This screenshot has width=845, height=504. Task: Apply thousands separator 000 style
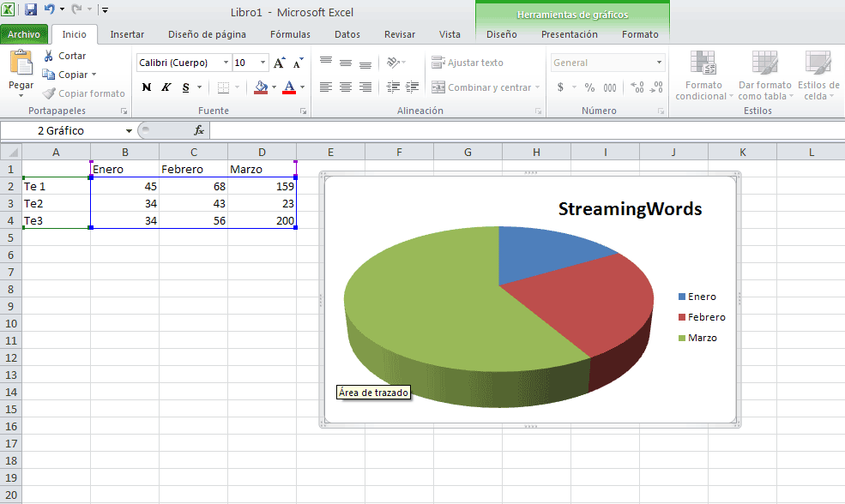coord(609,87)
